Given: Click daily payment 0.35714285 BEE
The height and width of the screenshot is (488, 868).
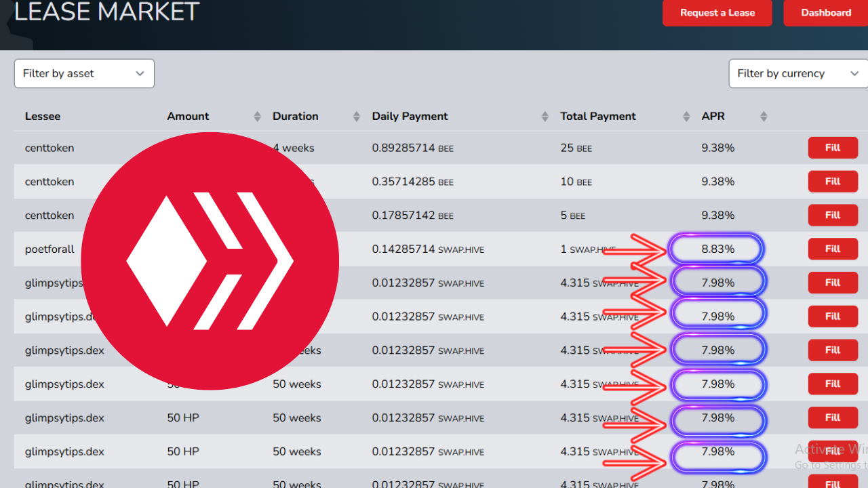Looking at the screenshot, I should tap(412, 182).
